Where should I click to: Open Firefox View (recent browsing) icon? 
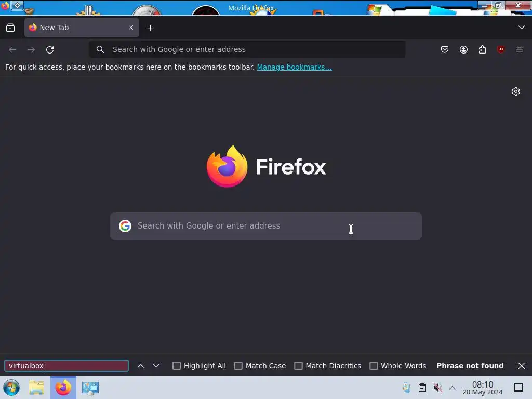[10, 28]
